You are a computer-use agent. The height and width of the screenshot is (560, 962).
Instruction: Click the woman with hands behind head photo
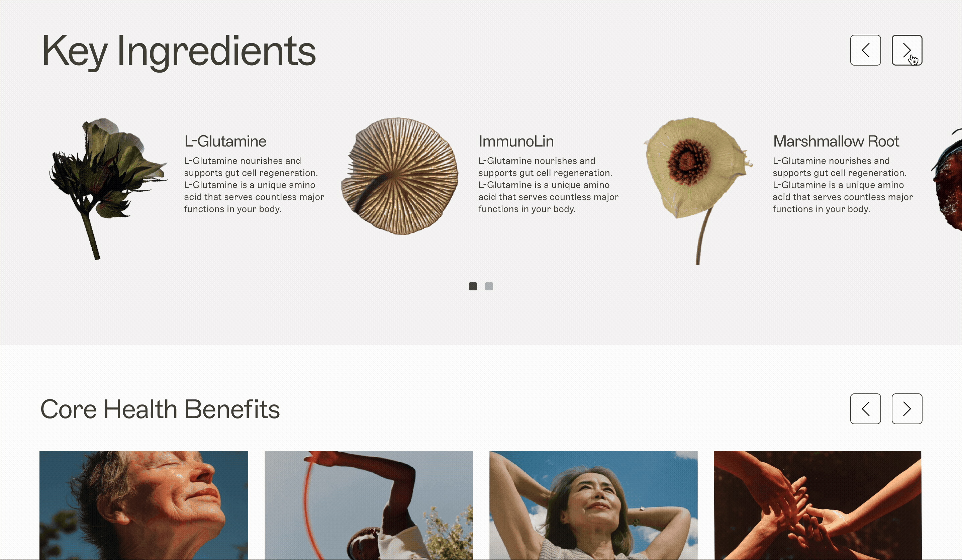(x=593, y=505)
